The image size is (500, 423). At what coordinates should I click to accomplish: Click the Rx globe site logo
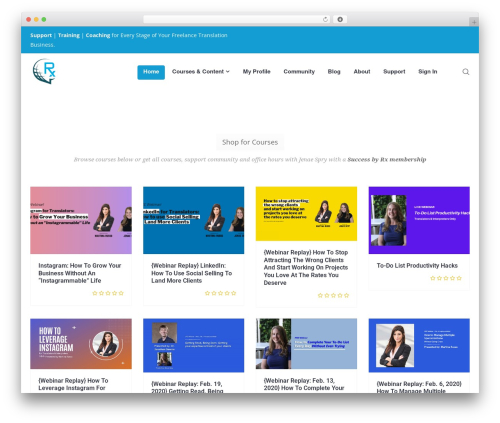click(x=44, y=71)
